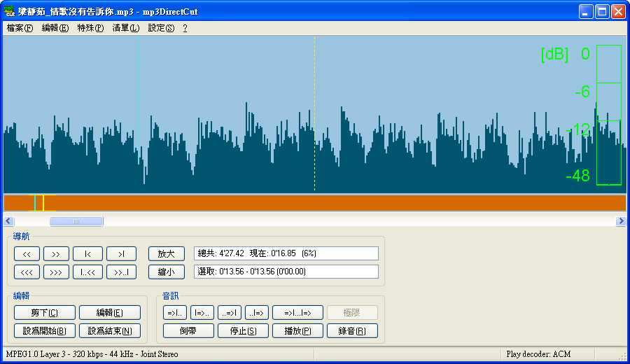The width and height of the screenshot is (630, 364).
Task: Open the 設定(S) menu
Action: pyautogui.click(x=161, y=28)
